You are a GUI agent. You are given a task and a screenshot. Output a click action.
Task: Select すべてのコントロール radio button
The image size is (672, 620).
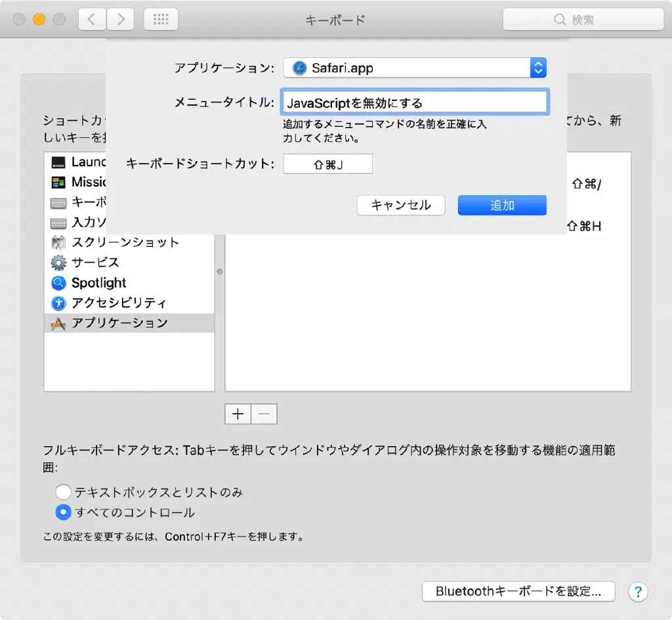point(63,512)
